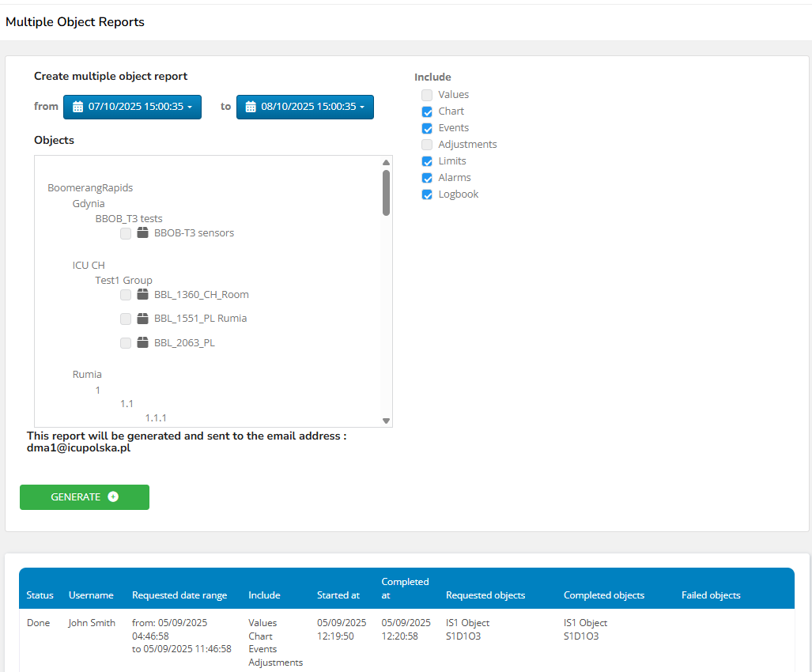Click the box icon beside BBL_1360_CH_Room
The height and width of the screenshot is (672, 812).
click(143, 295)
